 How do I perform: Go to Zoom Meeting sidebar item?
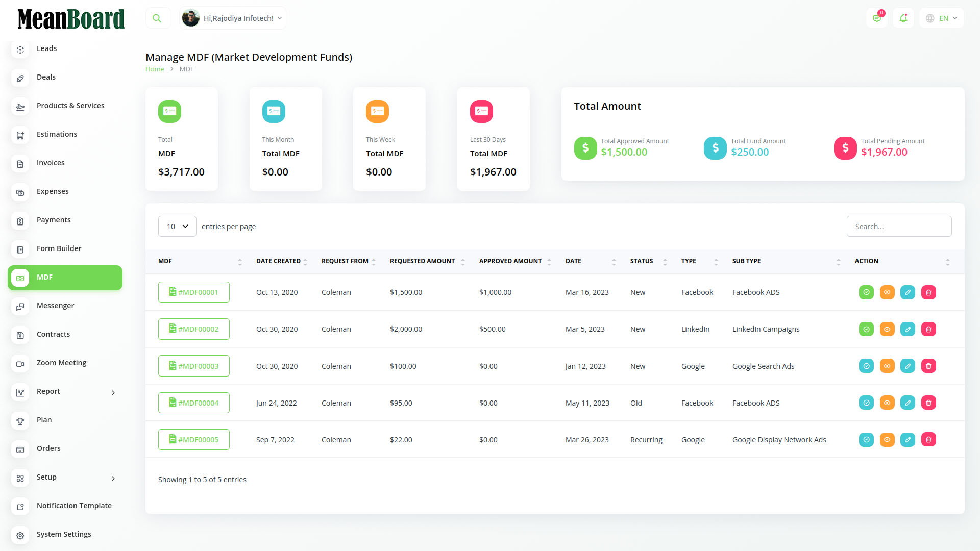pos(61,363)
